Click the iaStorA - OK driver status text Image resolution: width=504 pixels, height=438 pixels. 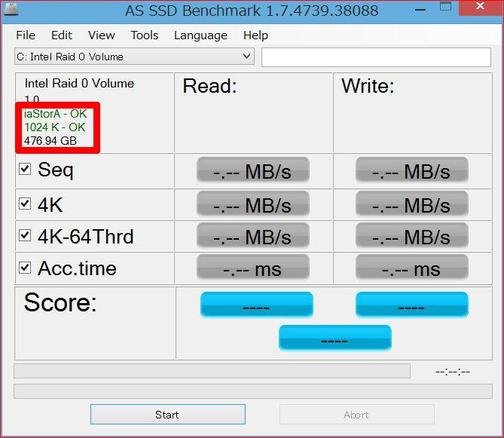tap(55, 114)
